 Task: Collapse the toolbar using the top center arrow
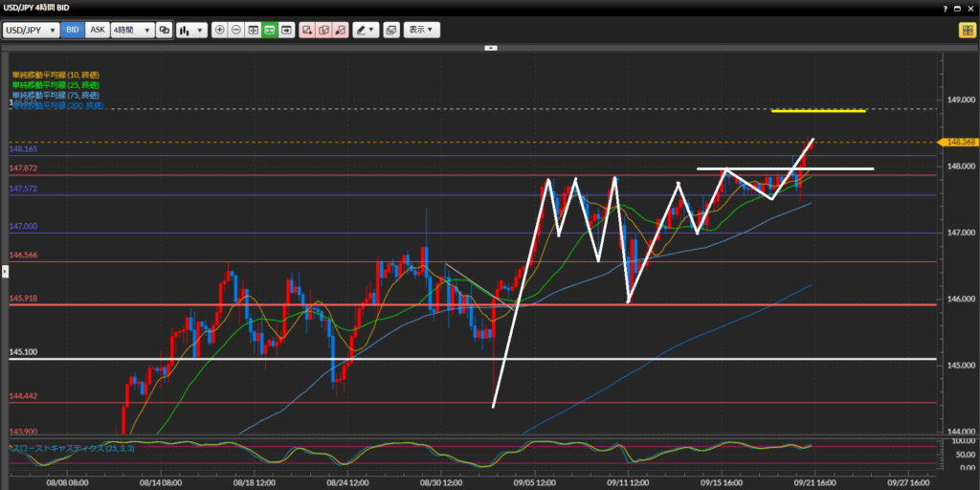pyautogui.click(x=490, y=46)
